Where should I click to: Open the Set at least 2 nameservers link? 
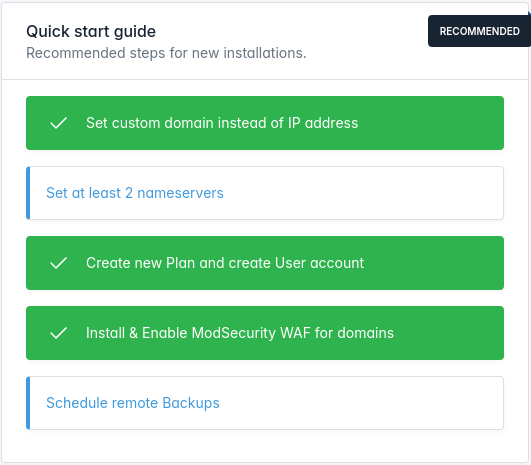[135, 193]
